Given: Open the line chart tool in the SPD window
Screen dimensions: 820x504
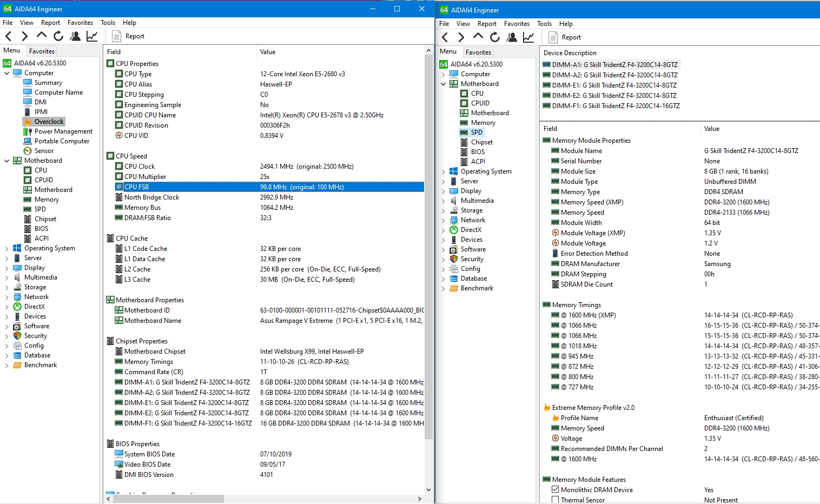Looking at the screenshot, I should (528, 37).
